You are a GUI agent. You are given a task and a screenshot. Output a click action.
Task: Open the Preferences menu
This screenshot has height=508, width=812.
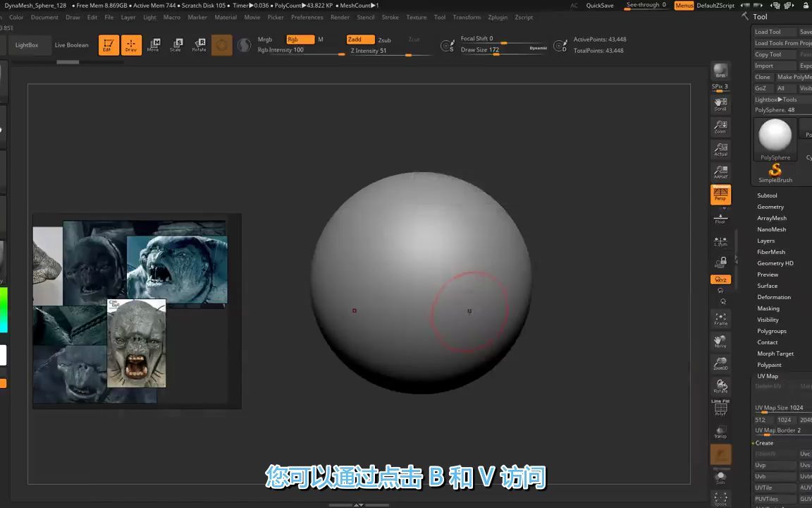point(307,17)
